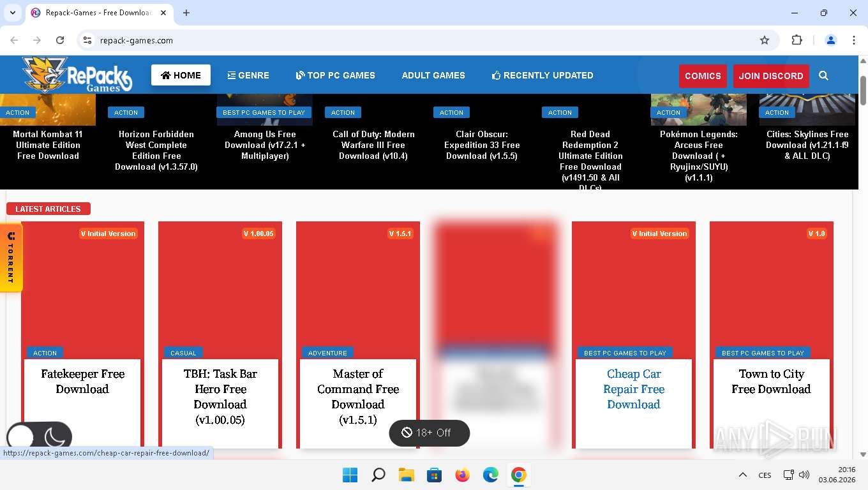Open the Chrome profile avatar

(831, 40)
